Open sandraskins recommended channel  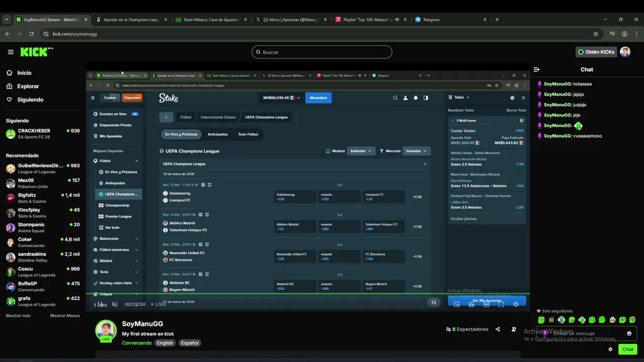pos(43,257)
